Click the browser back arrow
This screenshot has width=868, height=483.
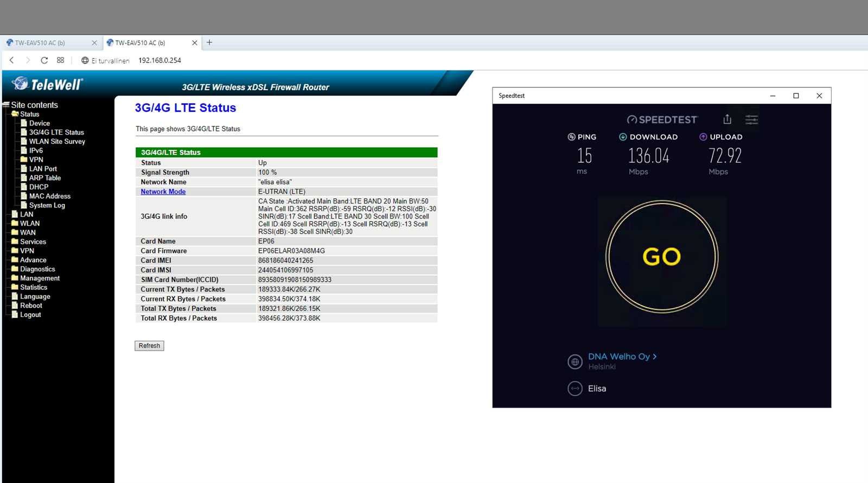coord(11,60)
